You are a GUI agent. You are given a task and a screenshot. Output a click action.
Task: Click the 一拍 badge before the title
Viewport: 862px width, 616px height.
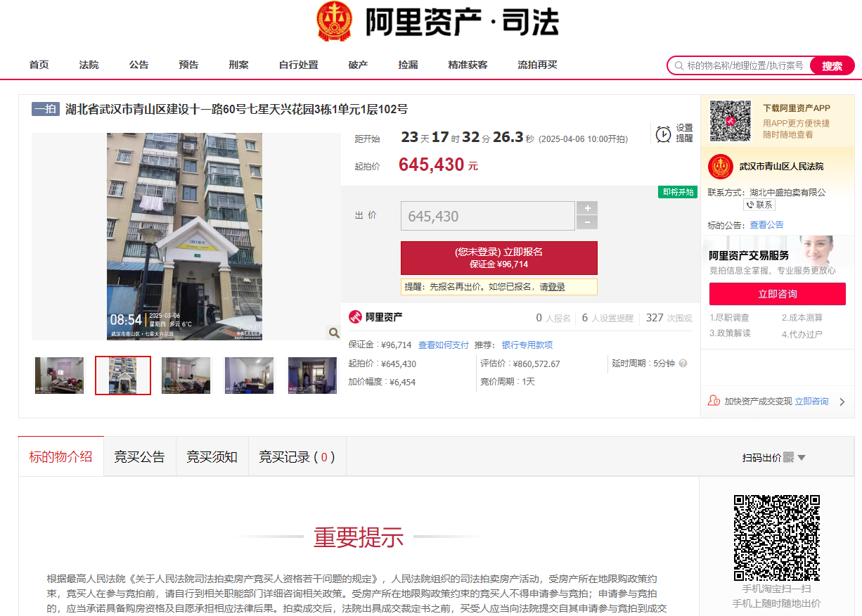pyautogui.click(x=46, y=109)
